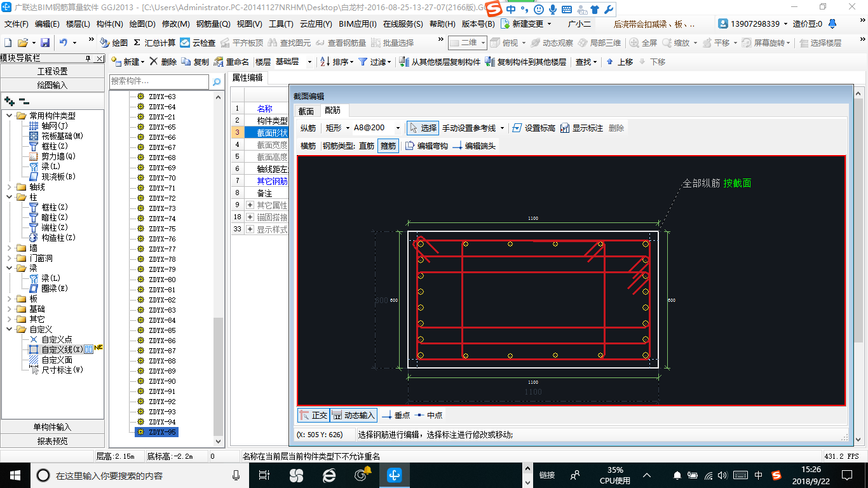
Task: Click expand-all plus icon in navigator
Action: point(9,100)
